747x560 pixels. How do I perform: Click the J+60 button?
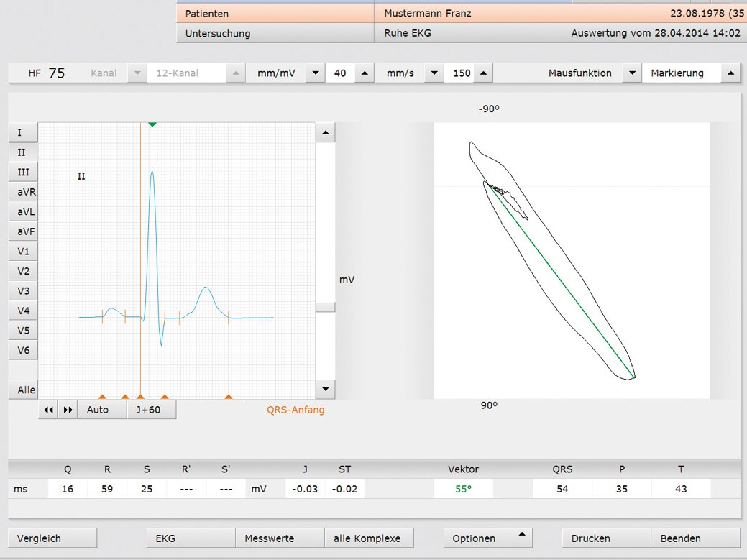[x=151, y=410]
